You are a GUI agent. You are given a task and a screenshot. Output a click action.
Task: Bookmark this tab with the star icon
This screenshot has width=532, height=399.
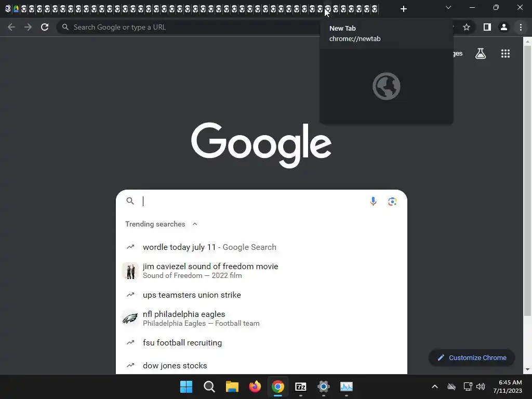[x=467, y=27]
